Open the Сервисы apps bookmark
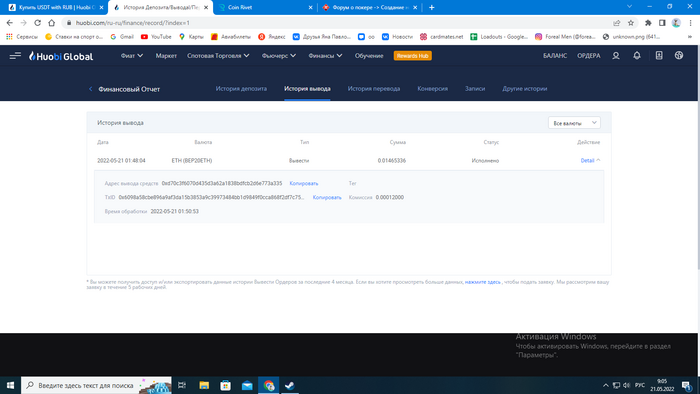Screen dimensions: 700x394 (x=22, y=37)
